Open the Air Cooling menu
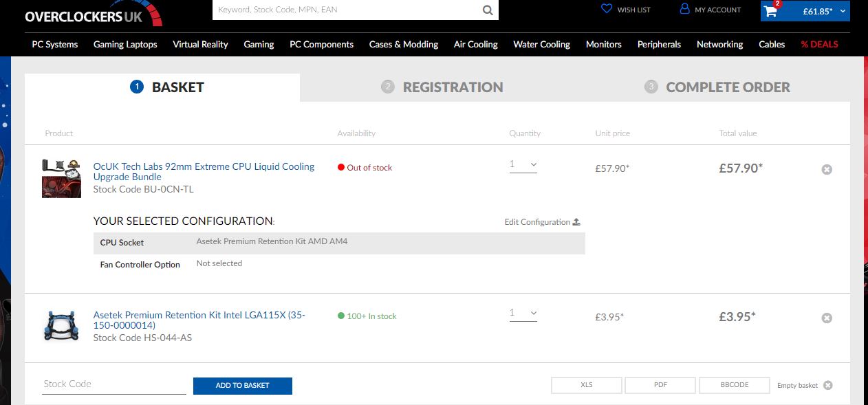 click(476, 44)
